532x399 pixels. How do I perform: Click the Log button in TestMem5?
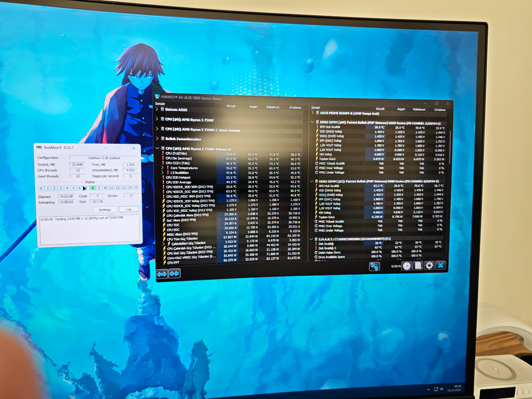[129, 209]
